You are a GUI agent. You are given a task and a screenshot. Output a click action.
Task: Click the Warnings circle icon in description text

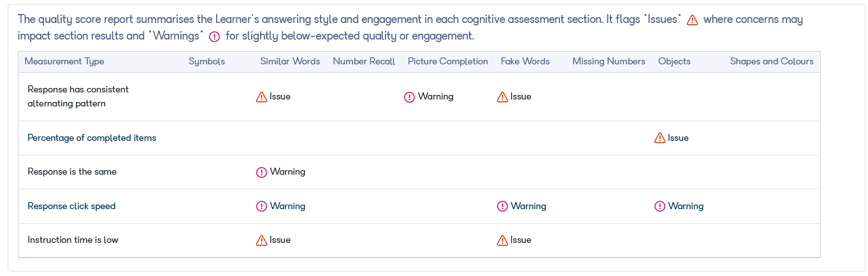[214, 36]
